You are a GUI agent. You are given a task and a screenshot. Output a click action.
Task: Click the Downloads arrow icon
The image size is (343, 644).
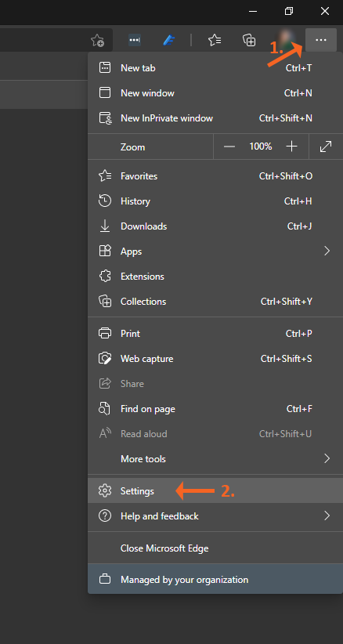[x=105, y=226]
